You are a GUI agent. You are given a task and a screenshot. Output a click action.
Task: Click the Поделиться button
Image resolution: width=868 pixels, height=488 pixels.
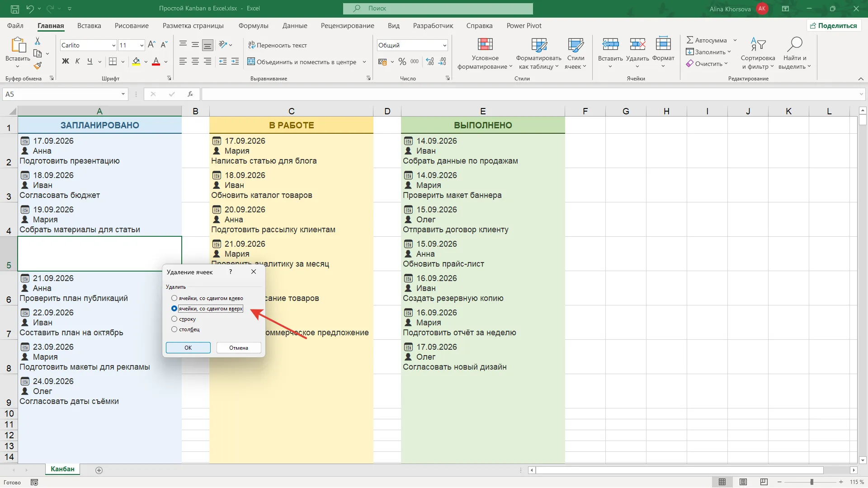pos(833,26)
